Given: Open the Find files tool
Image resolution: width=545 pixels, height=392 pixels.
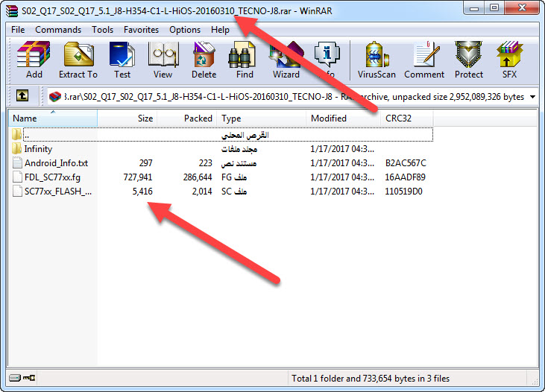Looking at the screenshot, I should click(x=245, y=60).
